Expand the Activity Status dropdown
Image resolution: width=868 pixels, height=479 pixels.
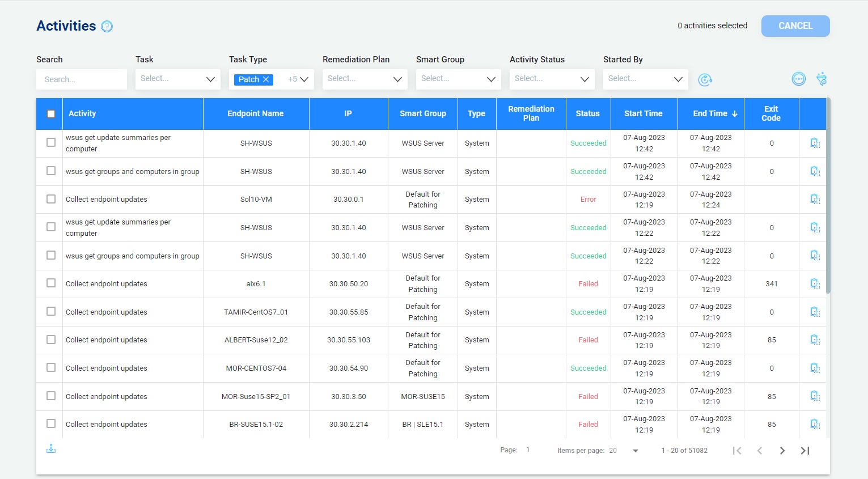click(x=552, y=79)
